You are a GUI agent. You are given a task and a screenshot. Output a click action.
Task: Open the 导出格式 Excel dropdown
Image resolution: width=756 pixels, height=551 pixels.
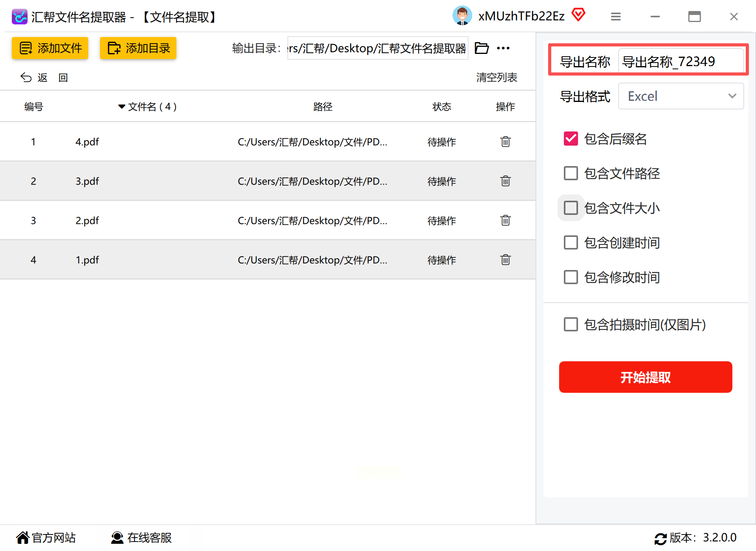point(681,96)
